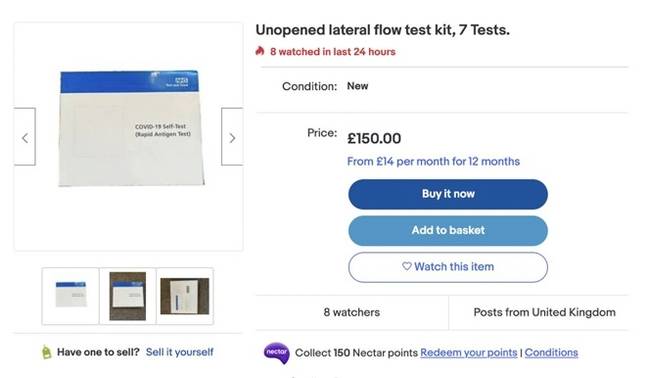Viewport: 648px width, 378px height.
Task: Open the Sell it yourself link
Action: click(x=180, y=352)
